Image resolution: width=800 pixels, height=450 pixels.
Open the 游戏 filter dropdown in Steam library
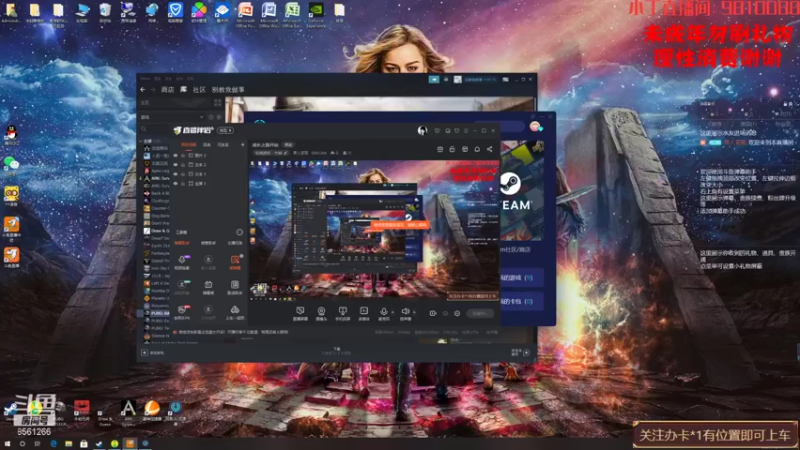point(172,117)
